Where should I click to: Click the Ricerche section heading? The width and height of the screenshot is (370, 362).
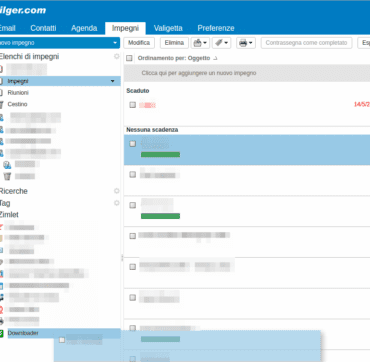[13, 191]
